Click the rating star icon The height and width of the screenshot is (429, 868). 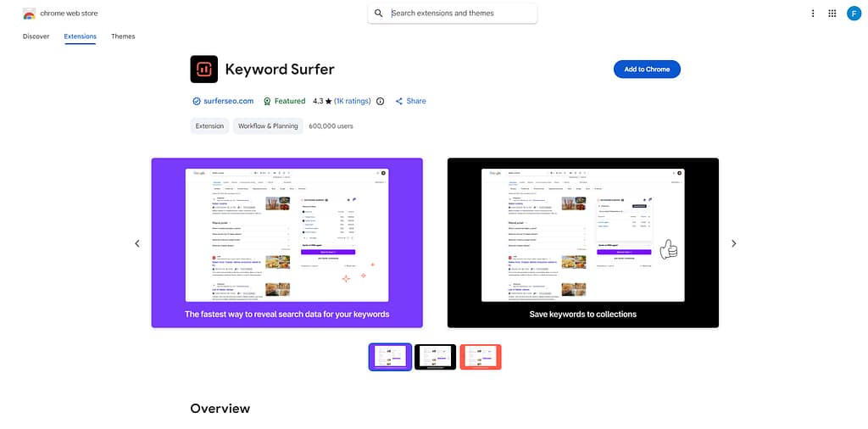(328, 101)
